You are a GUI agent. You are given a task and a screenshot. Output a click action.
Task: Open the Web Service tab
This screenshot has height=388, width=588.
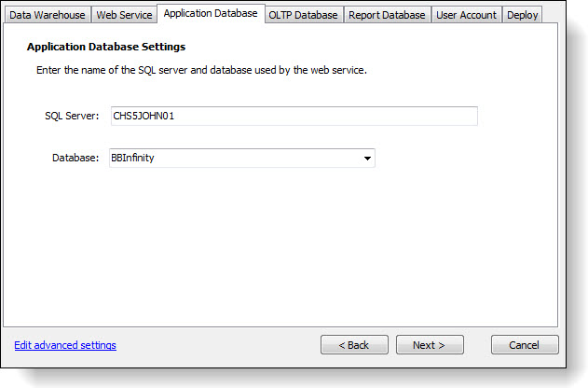(124, 15)
